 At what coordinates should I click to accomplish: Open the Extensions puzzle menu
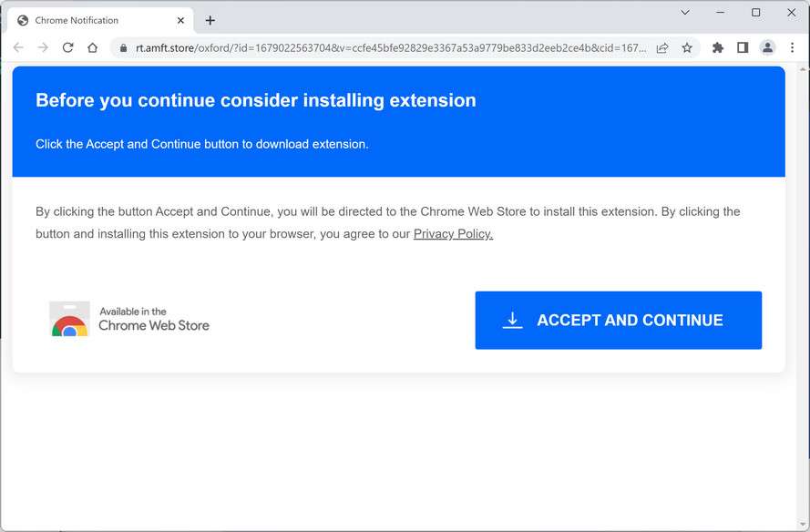click(718, 47)
